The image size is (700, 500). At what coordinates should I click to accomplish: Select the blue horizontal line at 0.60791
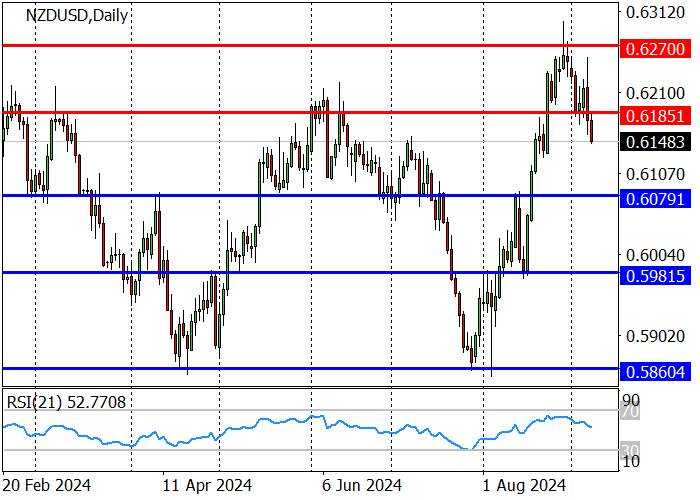click(x=311, y=196)
